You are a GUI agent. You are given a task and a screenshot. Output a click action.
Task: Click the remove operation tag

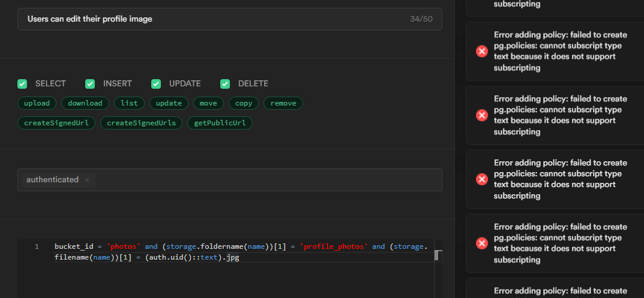click(283, 103)
